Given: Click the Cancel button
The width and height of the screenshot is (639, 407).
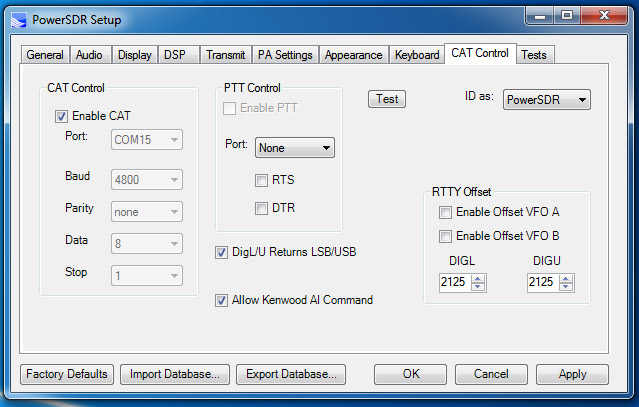Looking at the screenshot, I should coord(491,374).
